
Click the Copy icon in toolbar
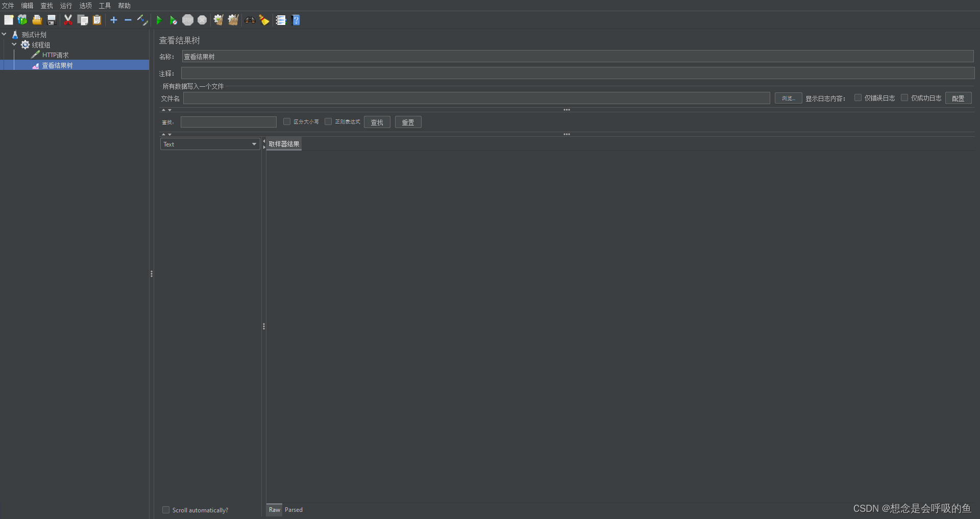pyautogui.click(x=83, y=20)
